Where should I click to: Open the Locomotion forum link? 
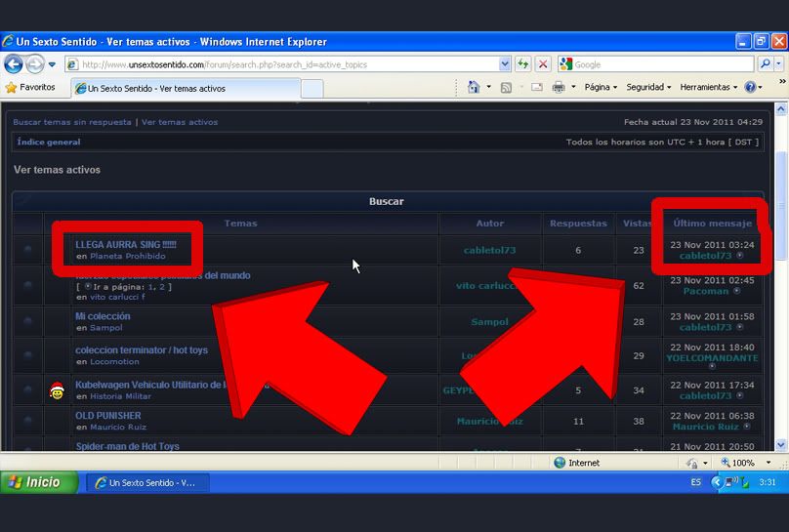pyautogui.click(x=114, y=362)
